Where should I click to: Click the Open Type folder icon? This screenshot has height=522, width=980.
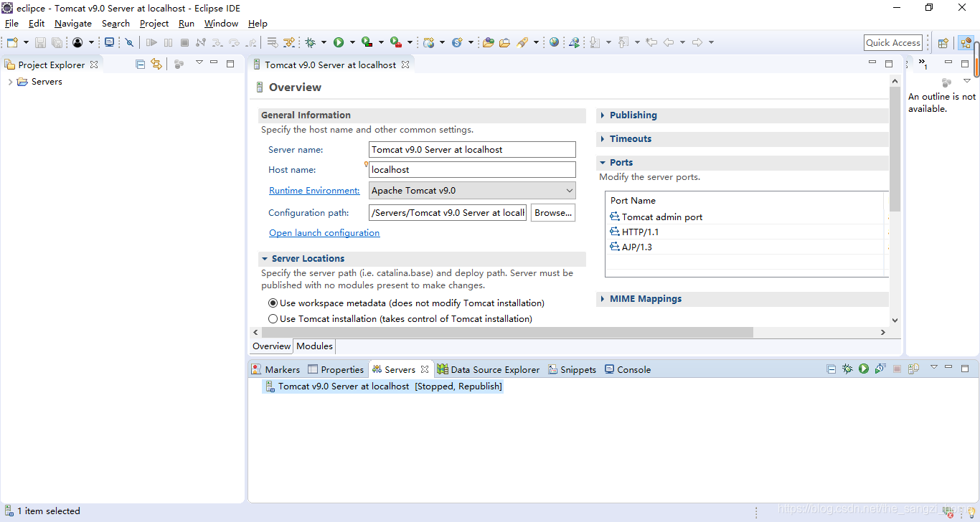coord(489,42)
